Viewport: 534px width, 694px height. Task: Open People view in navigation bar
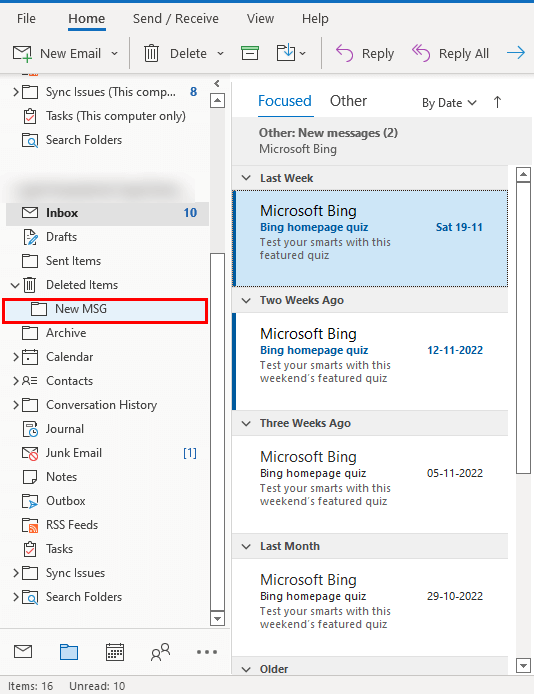160,652
